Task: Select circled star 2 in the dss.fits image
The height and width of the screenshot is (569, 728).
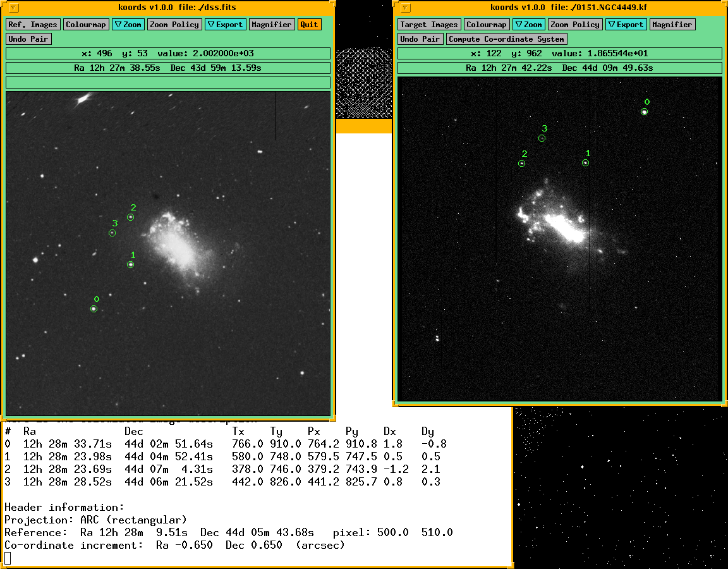Action: 131,217
